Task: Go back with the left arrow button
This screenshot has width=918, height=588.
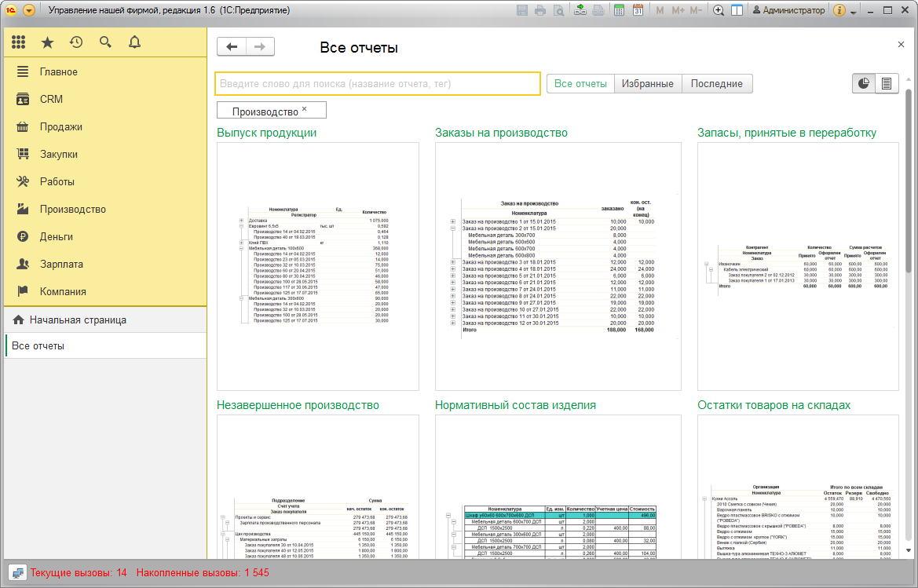Action: click(x=232, y=47)
